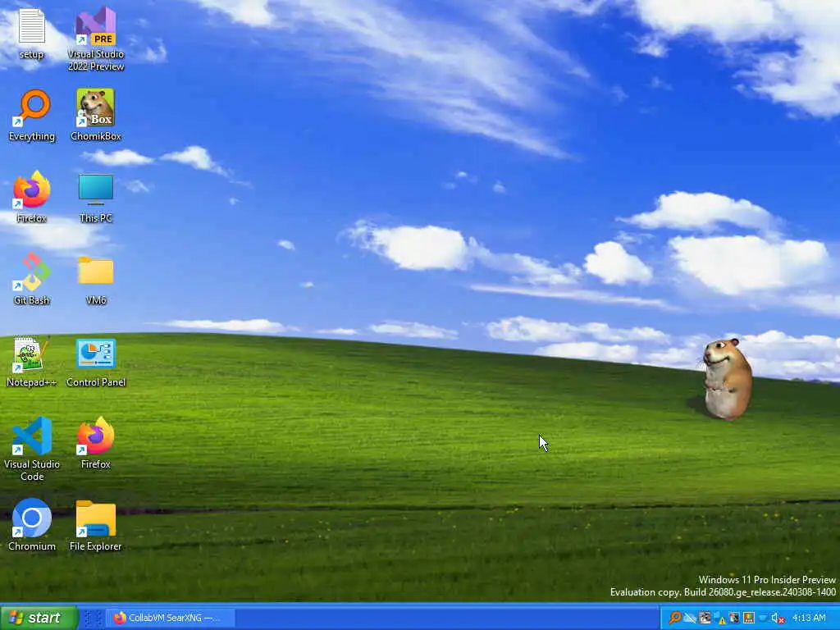Viewport: 840px width, 630px height.
Task: Open Control Panel desktop icon
Action: tap(96, 363)
